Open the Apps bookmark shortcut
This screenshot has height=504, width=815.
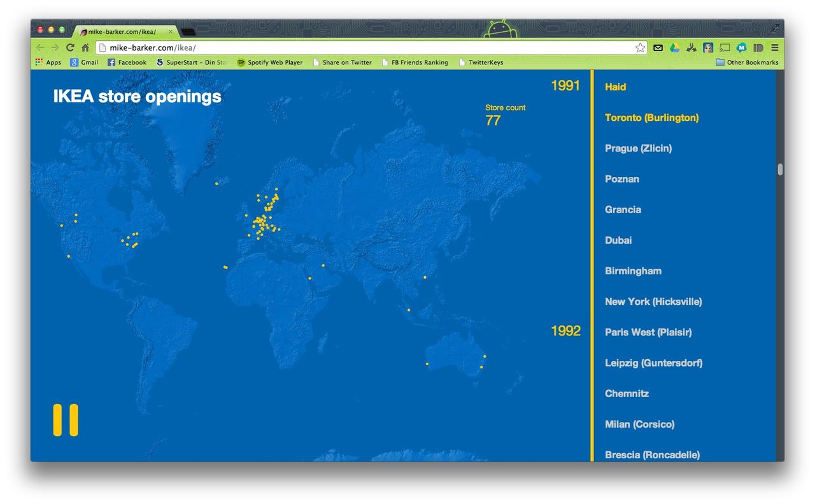tap(48, 62)
